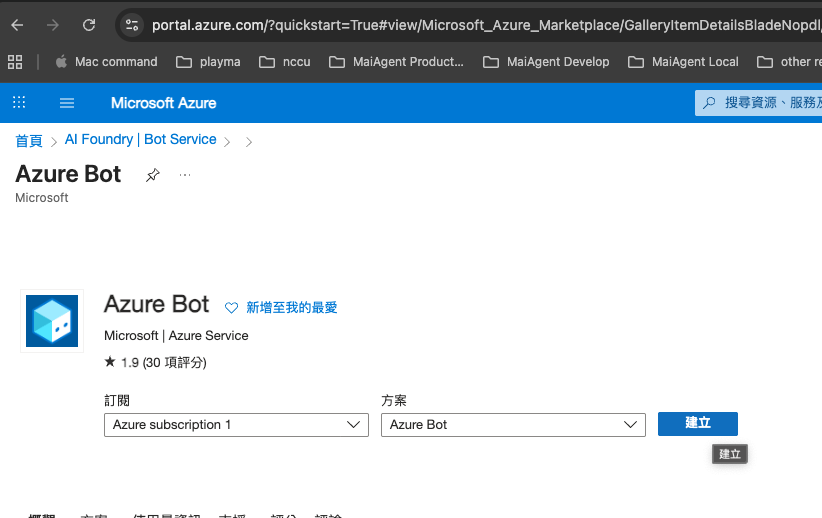Open the playma bookmark folder

pos(208,62)
